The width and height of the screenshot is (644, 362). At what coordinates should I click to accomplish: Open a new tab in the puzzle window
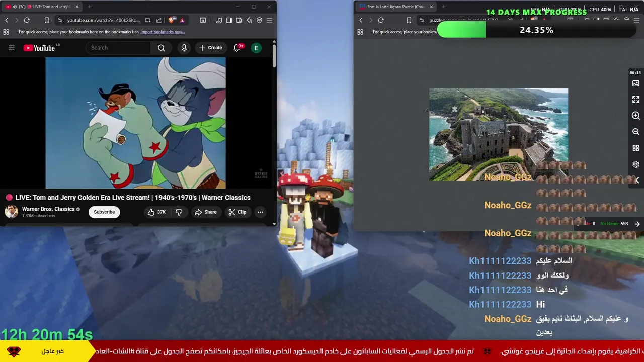[x=444, y=7]
